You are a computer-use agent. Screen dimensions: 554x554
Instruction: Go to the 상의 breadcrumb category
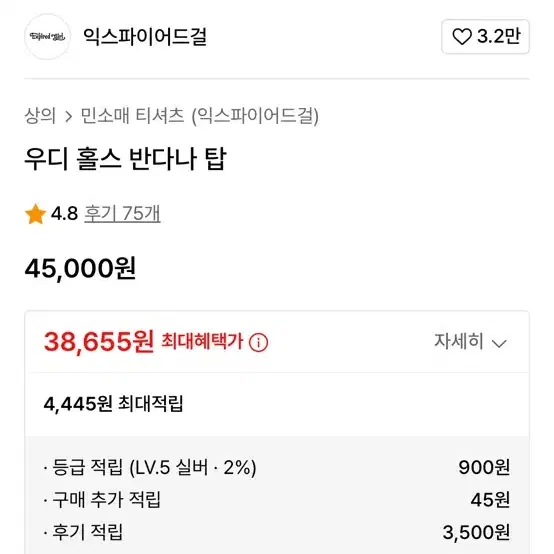(x=40, y=116)
